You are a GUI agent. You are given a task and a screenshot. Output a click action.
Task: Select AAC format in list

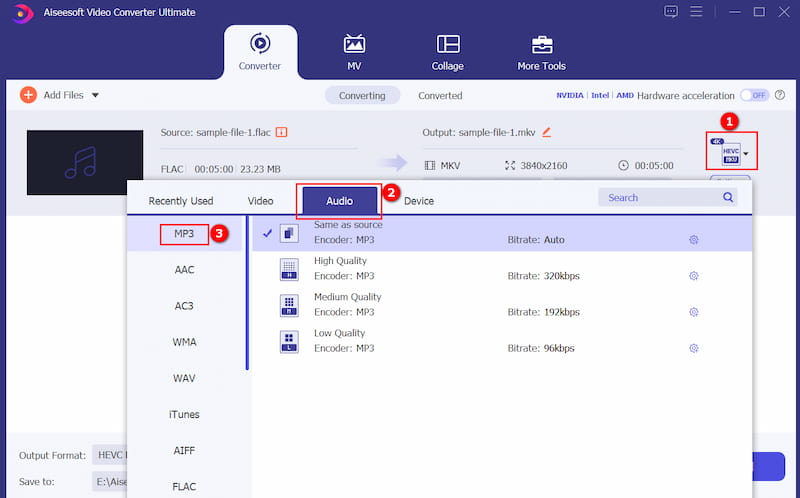pos(184,270)
